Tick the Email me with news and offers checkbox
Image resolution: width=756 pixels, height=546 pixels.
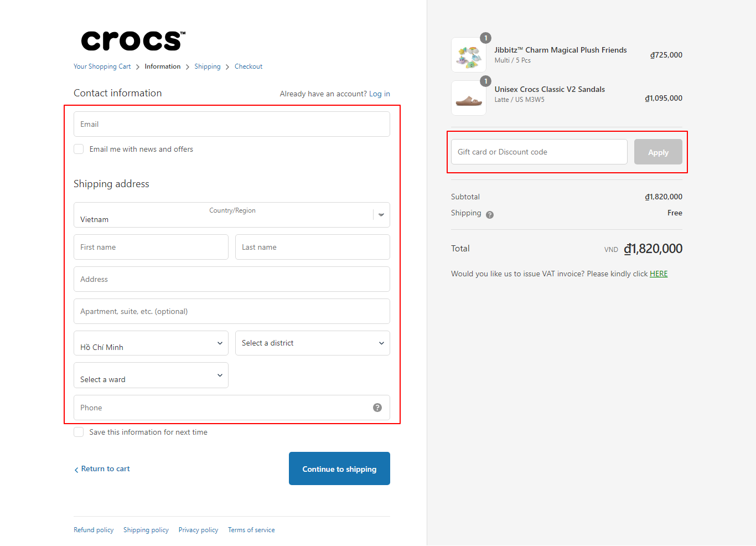79,149
